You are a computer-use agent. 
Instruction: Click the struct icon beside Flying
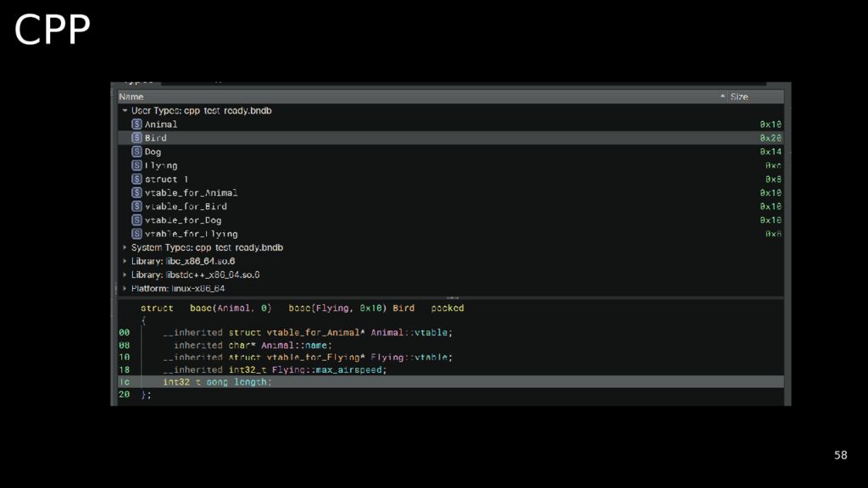(136, 165)
